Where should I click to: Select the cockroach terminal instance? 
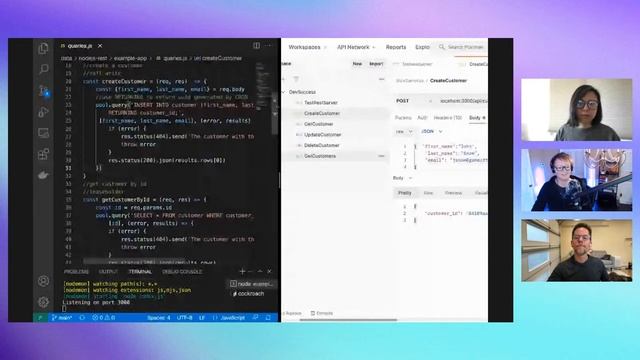pos(249,293)
